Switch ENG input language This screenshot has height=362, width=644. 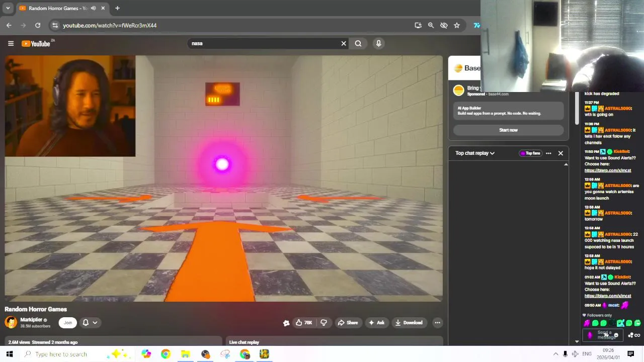tap(587, 354)
